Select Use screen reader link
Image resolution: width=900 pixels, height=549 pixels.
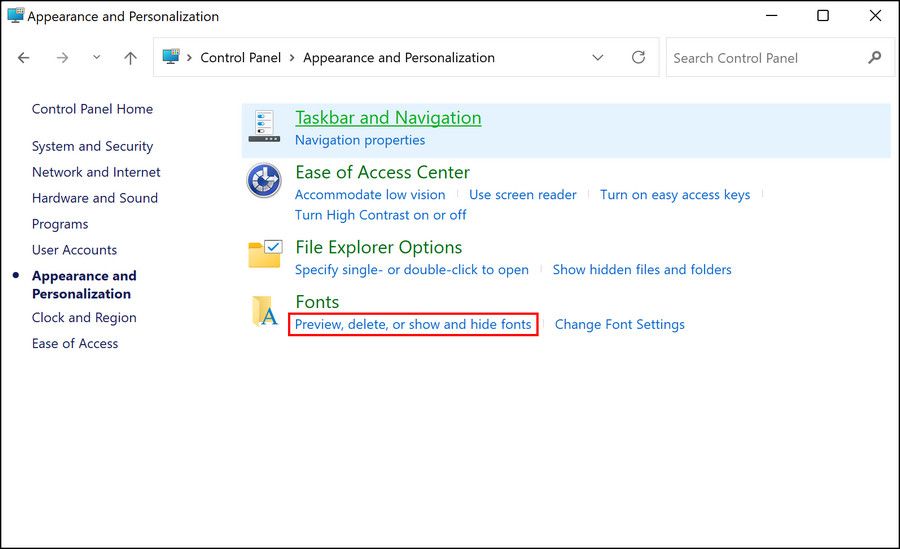pyautogui.click(x=522, y=195)
